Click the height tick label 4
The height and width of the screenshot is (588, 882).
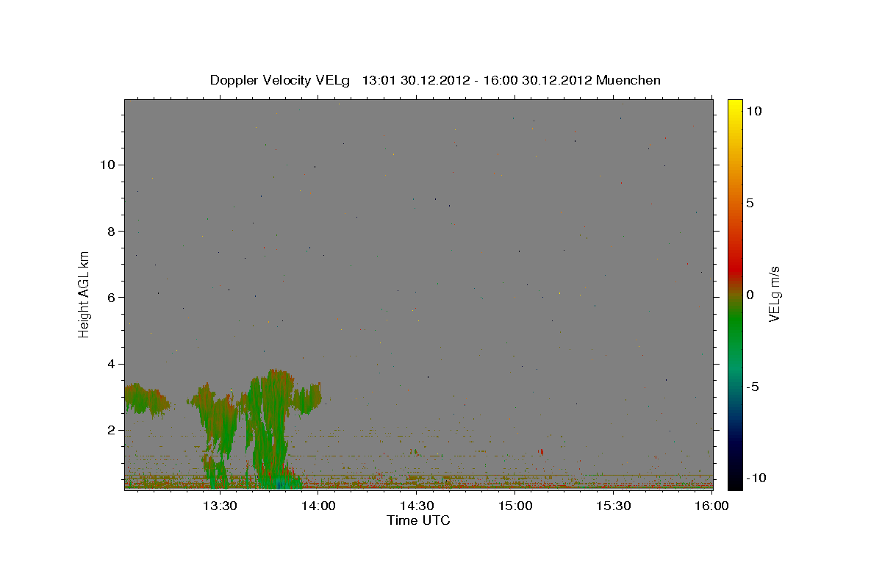110,364
